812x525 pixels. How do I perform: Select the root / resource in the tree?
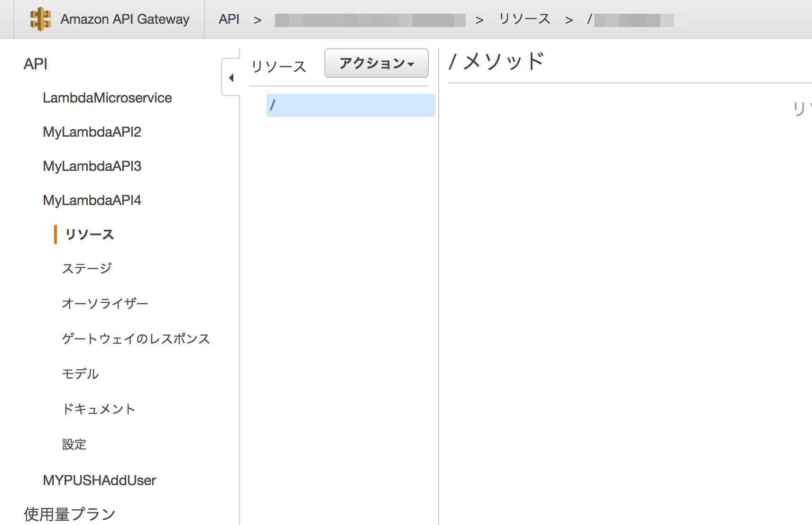[x=351, y=105]
